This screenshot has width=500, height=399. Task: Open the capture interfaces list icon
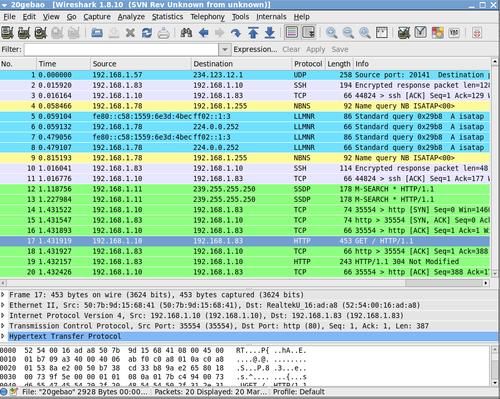7,33
